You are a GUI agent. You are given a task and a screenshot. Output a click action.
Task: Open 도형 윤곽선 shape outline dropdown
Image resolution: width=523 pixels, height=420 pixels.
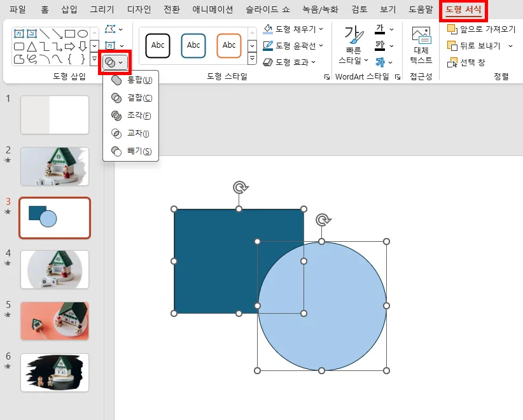pos(293,45)
